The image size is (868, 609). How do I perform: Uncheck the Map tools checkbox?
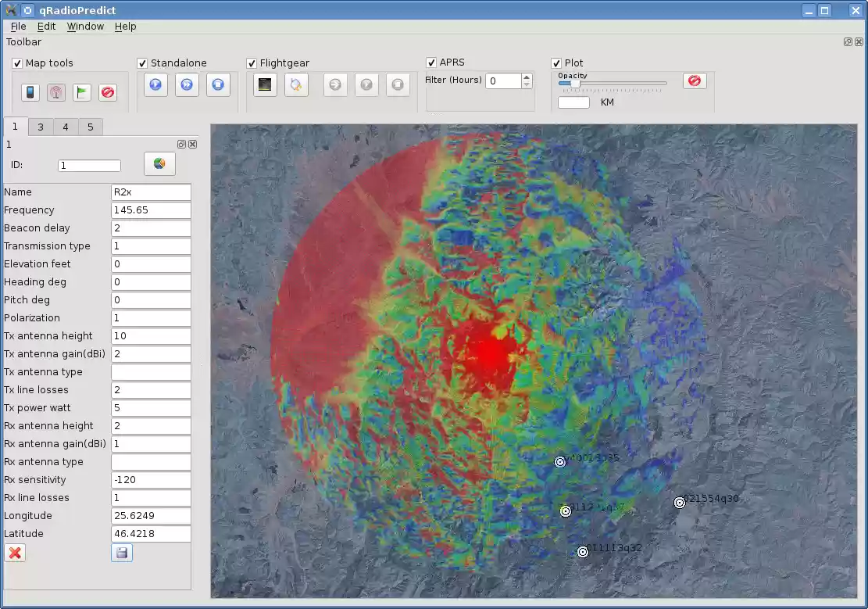point(16,63)
